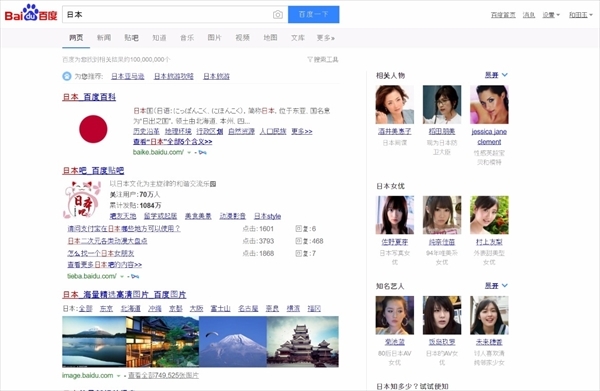Open the 人口民族 sub-link
The height and width of the screenshot is (391, 600).
coord(273,131)
